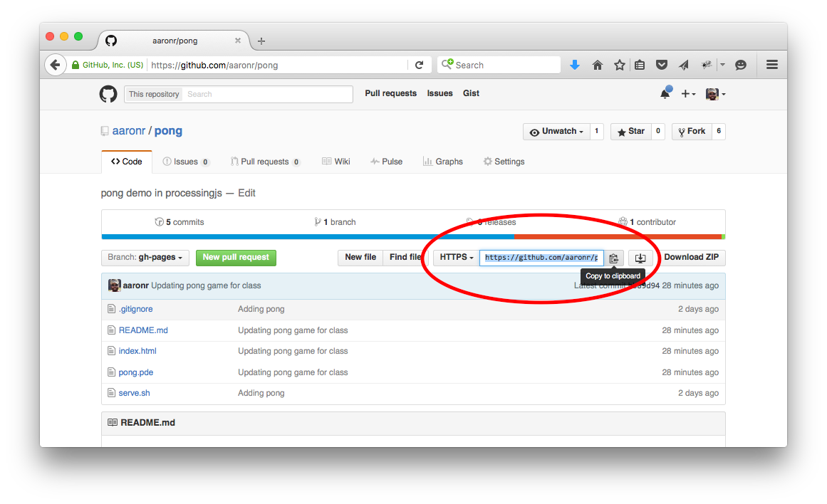Click the clone URL text field
Screen dimensions: 827x504
[541, 258]
